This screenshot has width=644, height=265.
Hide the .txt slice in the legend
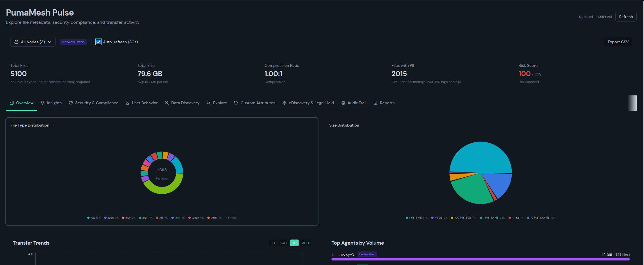pos(93,217)
